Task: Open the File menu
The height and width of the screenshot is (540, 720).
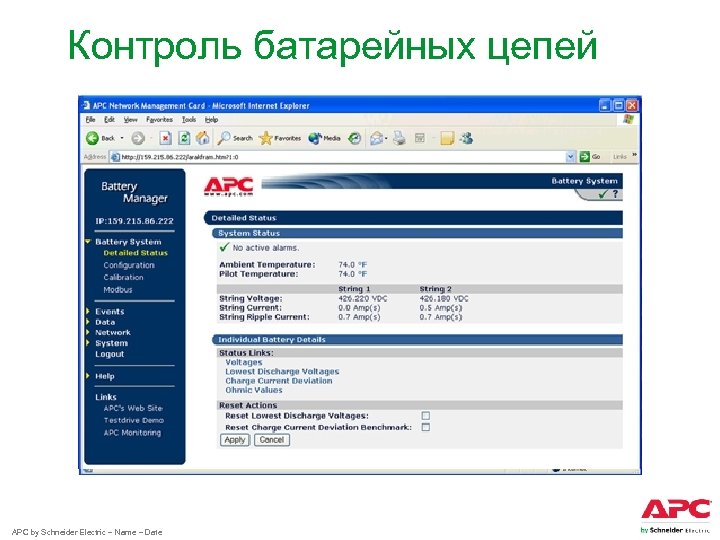Action: coord(90,119)
